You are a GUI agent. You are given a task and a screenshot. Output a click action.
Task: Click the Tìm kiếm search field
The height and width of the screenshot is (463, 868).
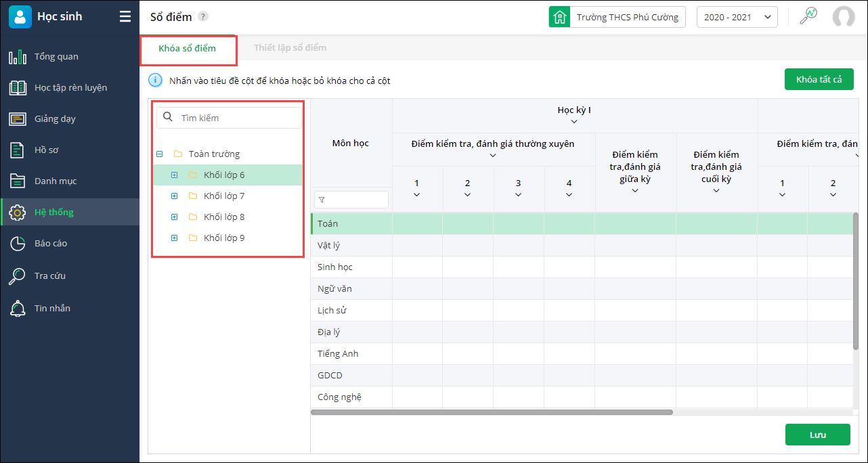(229, 118)
